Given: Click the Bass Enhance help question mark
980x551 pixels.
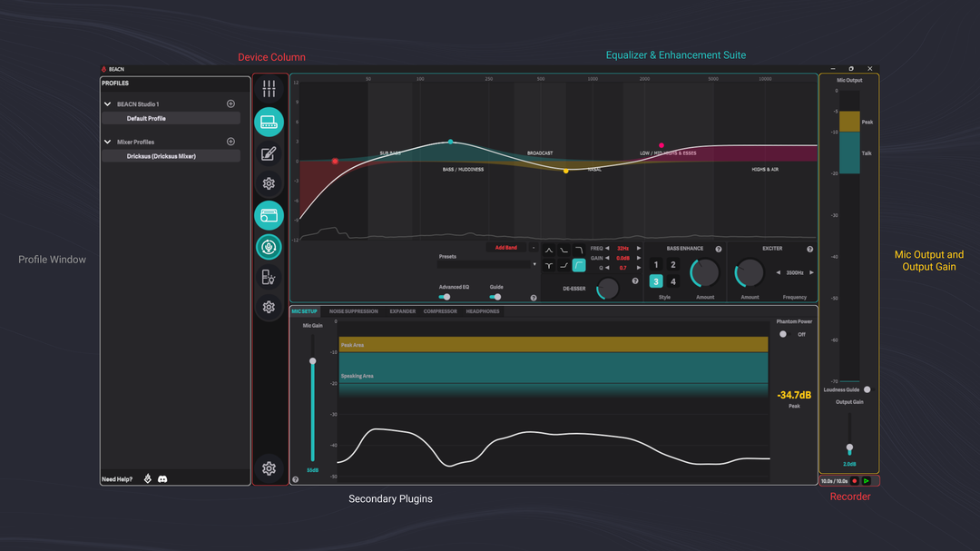Looking at the screenshot, I should click(x=719, y=249).
